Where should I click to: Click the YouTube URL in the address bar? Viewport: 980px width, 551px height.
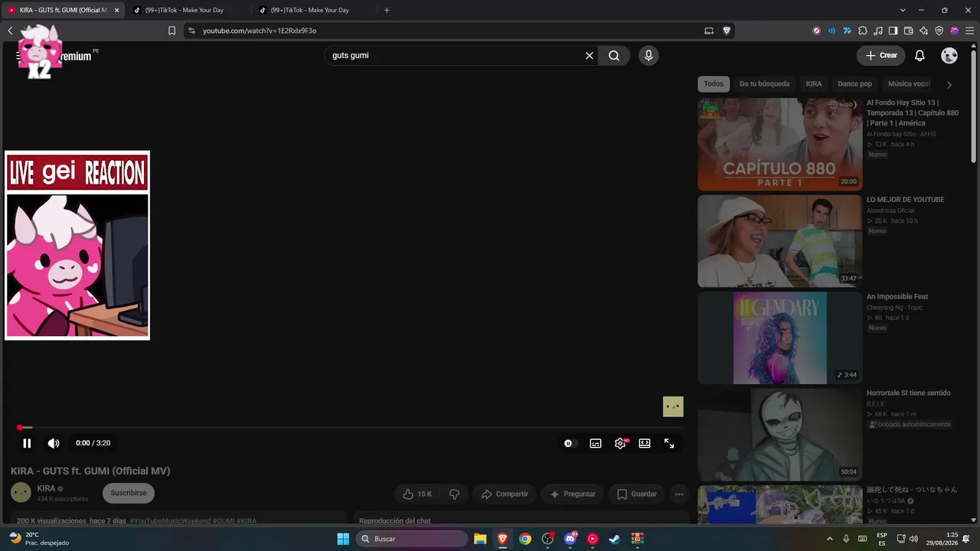pyautogui.click(x=260, y=31)
